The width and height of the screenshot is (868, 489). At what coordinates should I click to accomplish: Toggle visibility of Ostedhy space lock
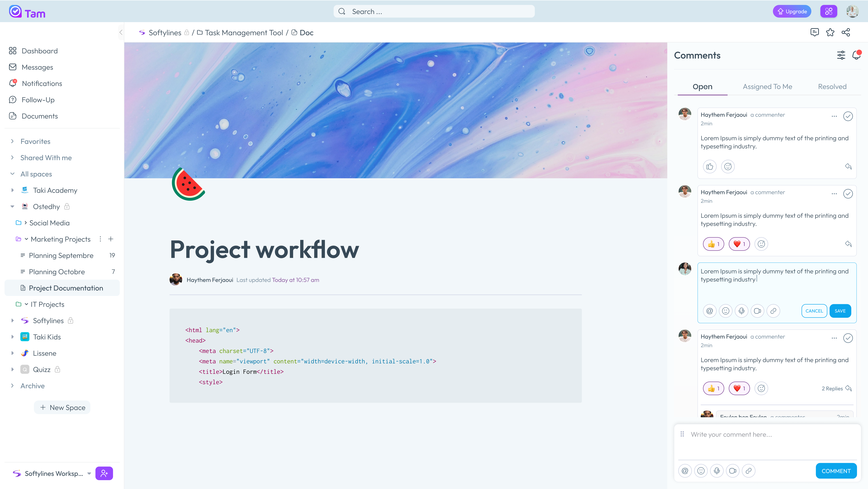click(x=67, y=207)
